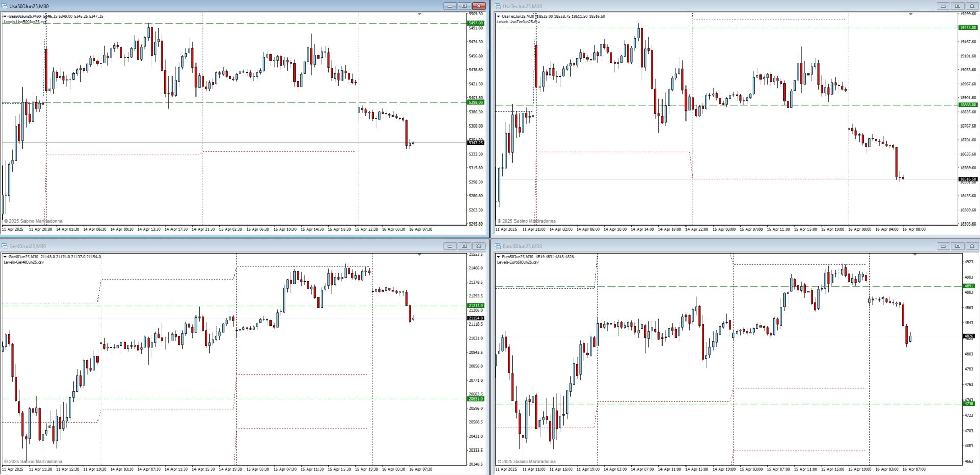Viewport: 980px width, 475px height.
Task: Close the Euro50Jun25 chart window
Action: pyautogui.click(x=972, y=246)
